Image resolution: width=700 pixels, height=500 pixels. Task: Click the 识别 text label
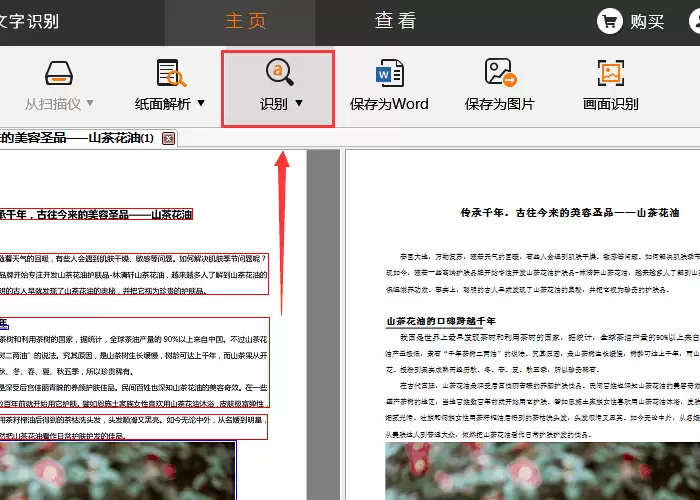tap(274, 104)
